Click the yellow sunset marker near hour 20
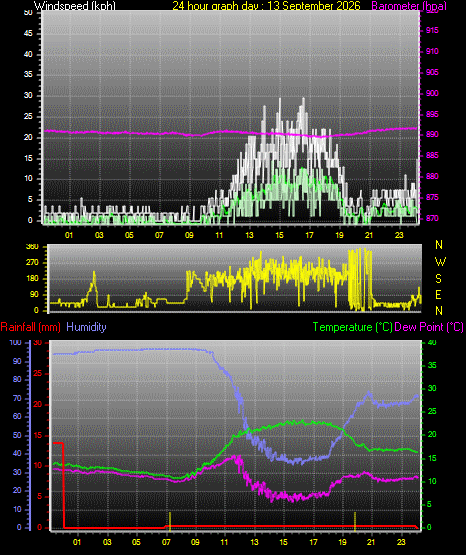The image size is (466, 555). 355,521
